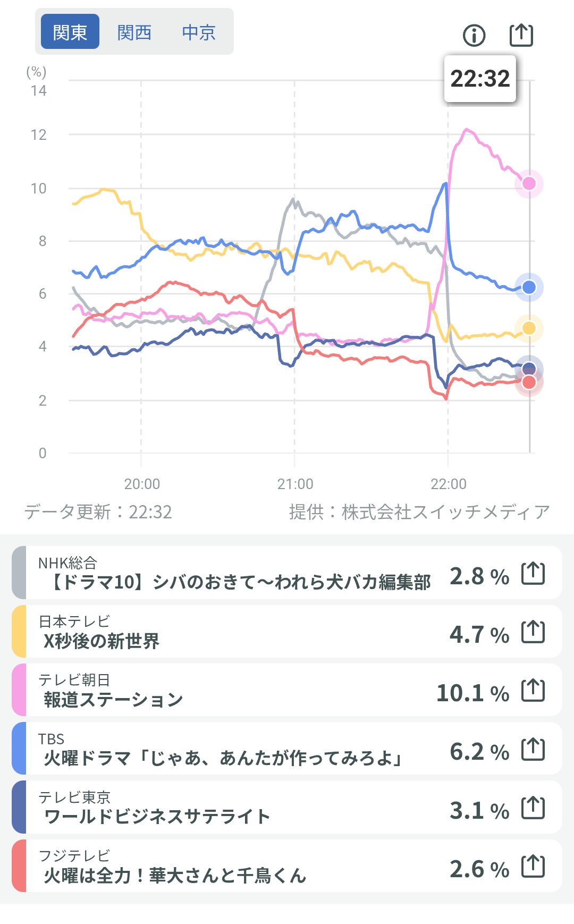Open the info icon above the chart

[474, 36]
